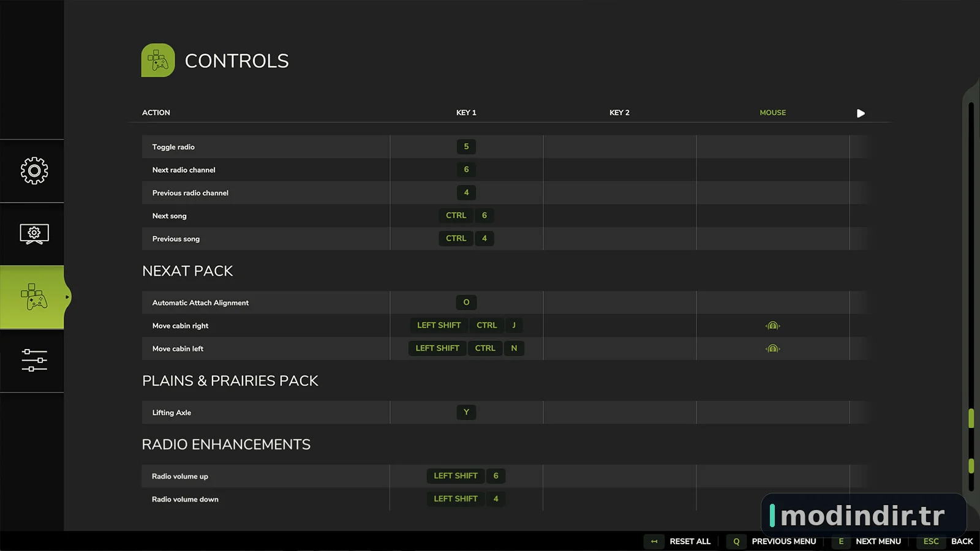
Task: Switch to the MOUSE column header
Action: tap(773, 113)
